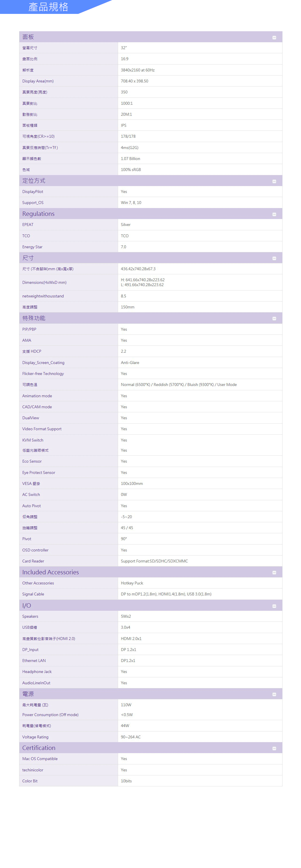Select the Headphone Jack row label
This screenshot has height=868, width=301.
point(37,672)
